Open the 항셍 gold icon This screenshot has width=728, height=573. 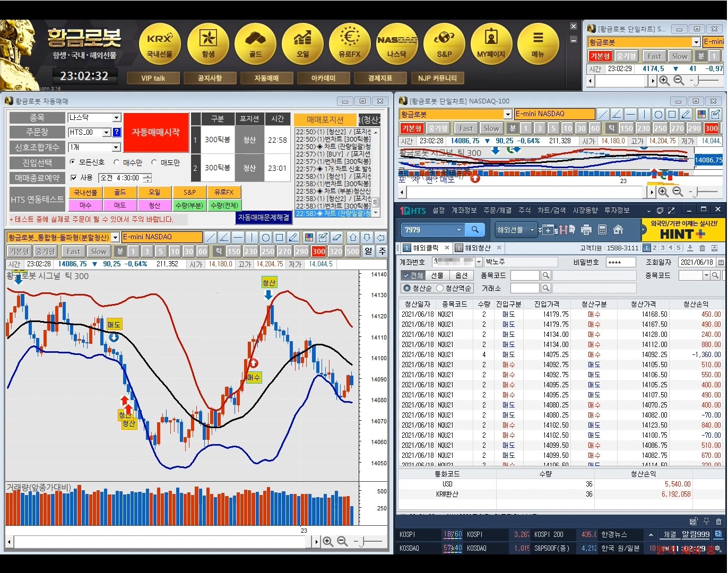pos(208,44)
